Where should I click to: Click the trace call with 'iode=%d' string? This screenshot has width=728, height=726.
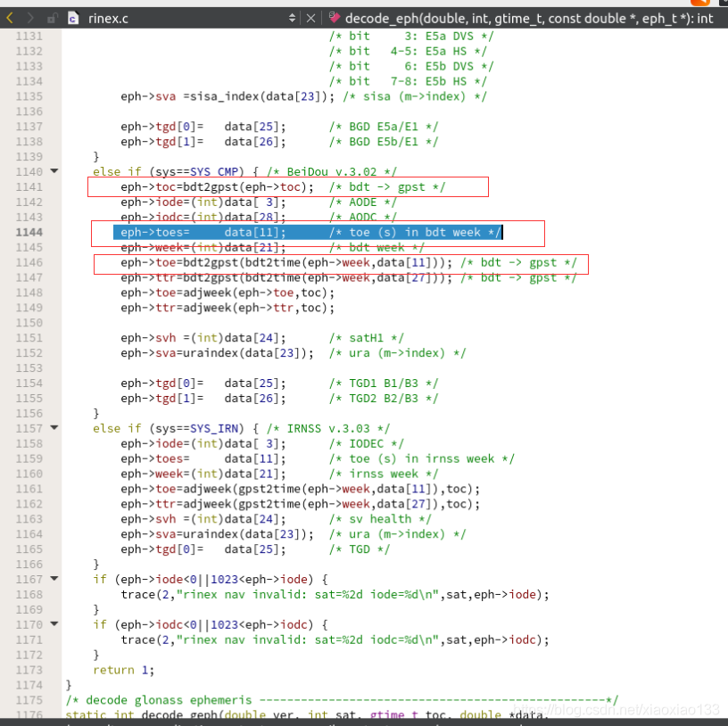[x=335, y=595]
